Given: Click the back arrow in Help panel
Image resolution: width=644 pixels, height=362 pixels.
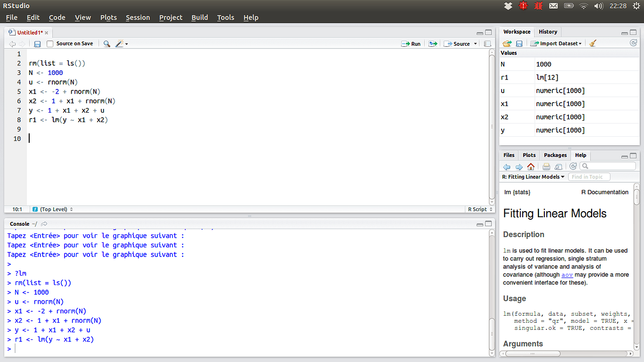Looking at the screenshot, I should 507,166.
